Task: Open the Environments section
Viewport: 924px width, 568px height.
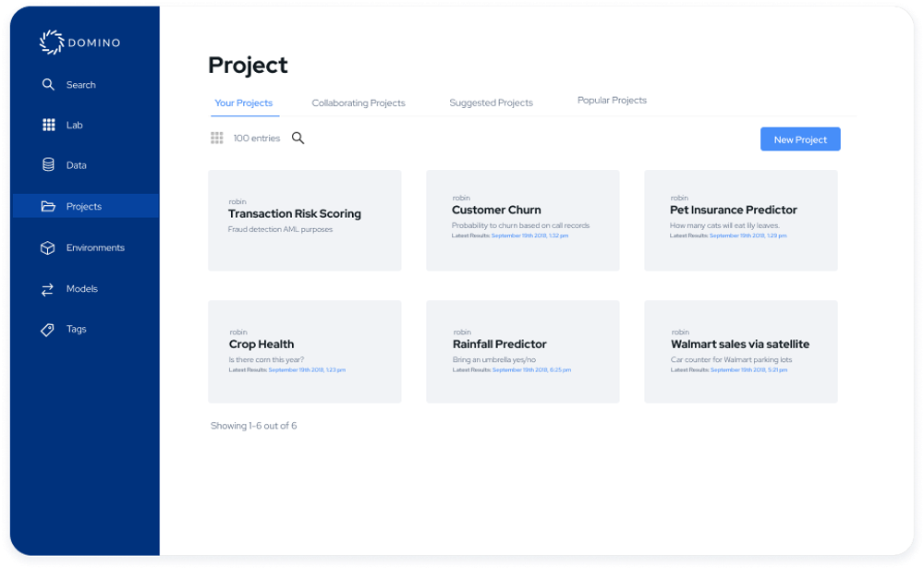Action: point(48,248)
